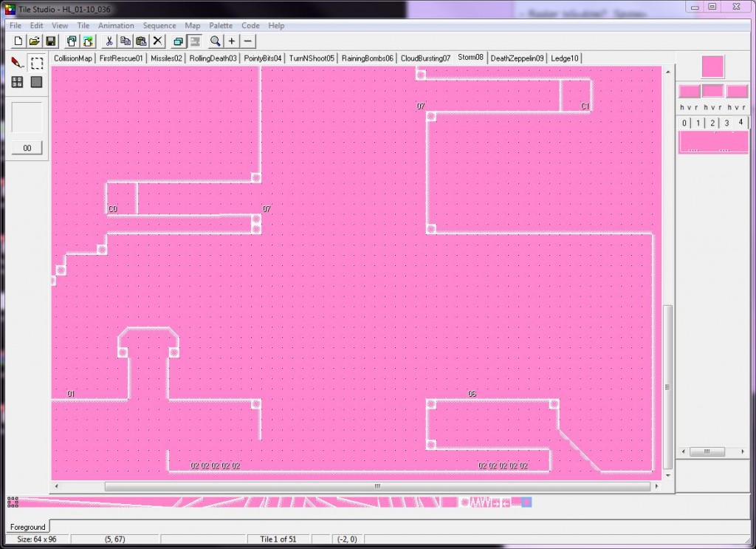
Task: Open the Palette menu
Action: click(x=221, y=26)
